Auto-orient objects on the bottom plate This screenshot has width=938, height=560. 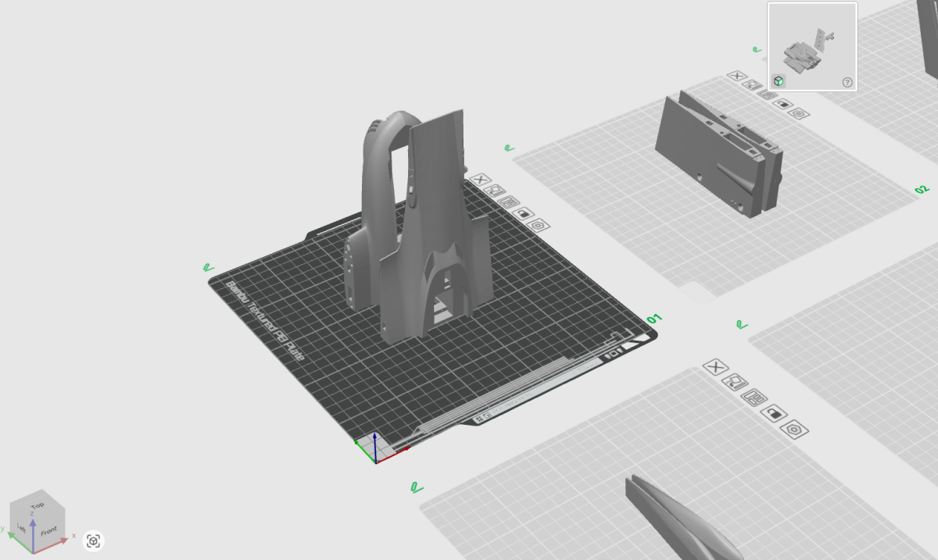pos(735,382)
